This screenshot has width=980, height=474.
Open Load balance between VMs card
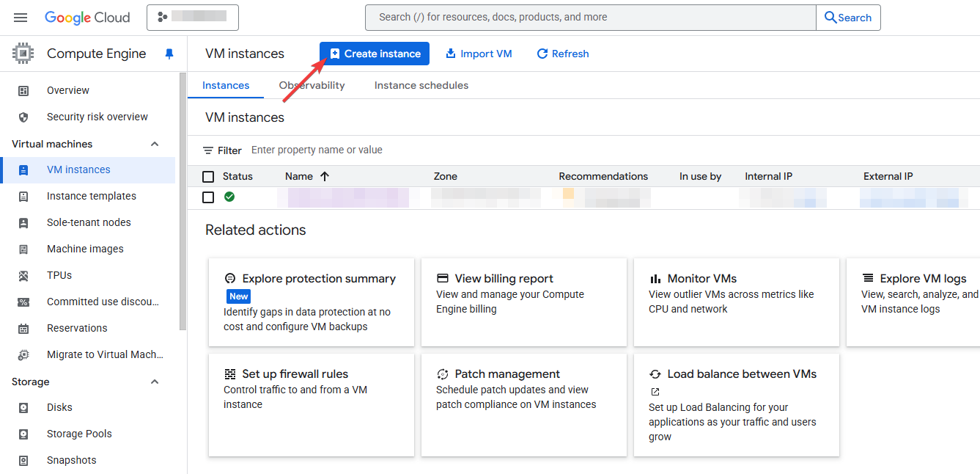coord(737,405)
